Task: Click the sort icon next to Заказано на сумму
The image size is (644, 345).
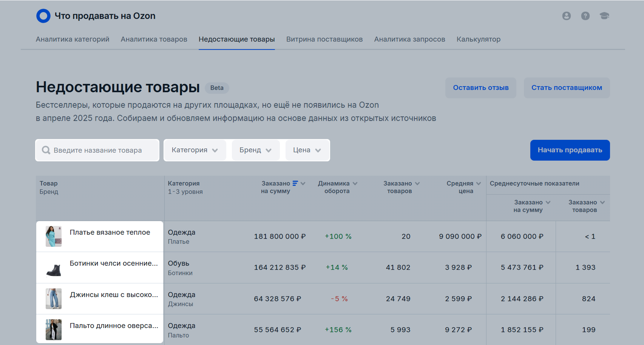Action: tap(295, 183)
